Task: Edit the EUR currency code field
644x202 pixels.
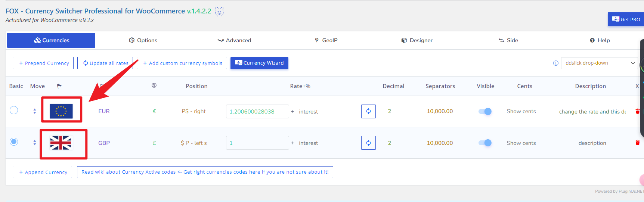Action: [104, 111]
